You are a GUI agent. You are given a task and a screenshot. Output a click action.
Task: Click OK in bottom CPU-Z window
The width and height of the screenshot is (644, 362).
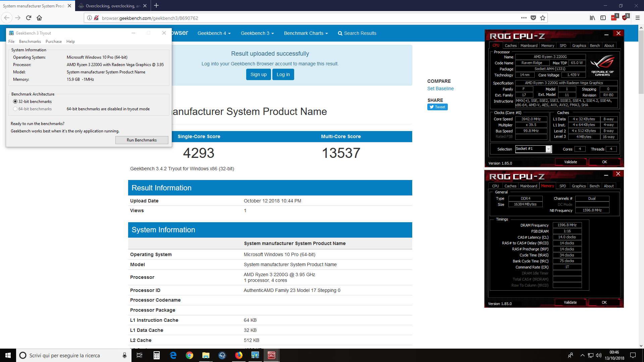click(604, 302)
